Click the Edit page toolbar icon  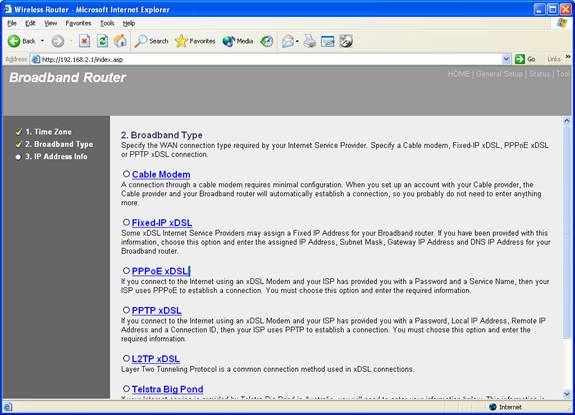pos(327,41)
